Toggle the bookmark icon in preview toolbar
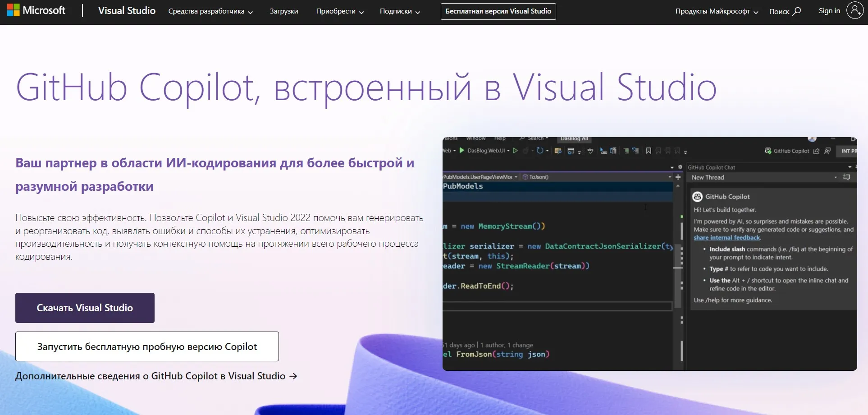 (649, 151)
